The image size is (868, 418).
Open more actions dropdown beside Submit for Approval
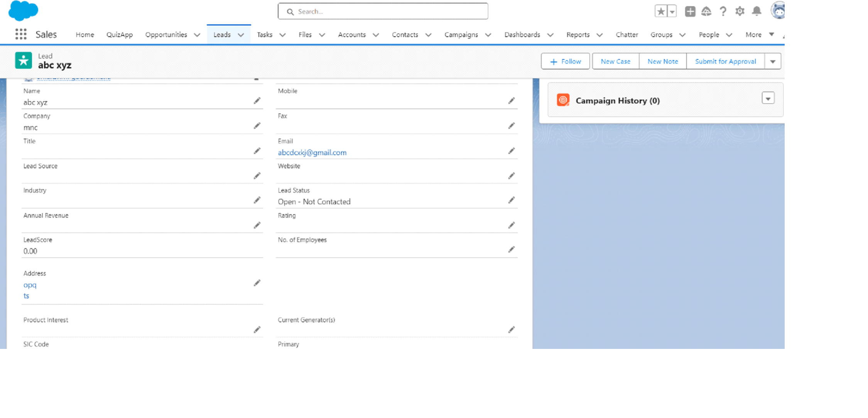click(773, 62)
